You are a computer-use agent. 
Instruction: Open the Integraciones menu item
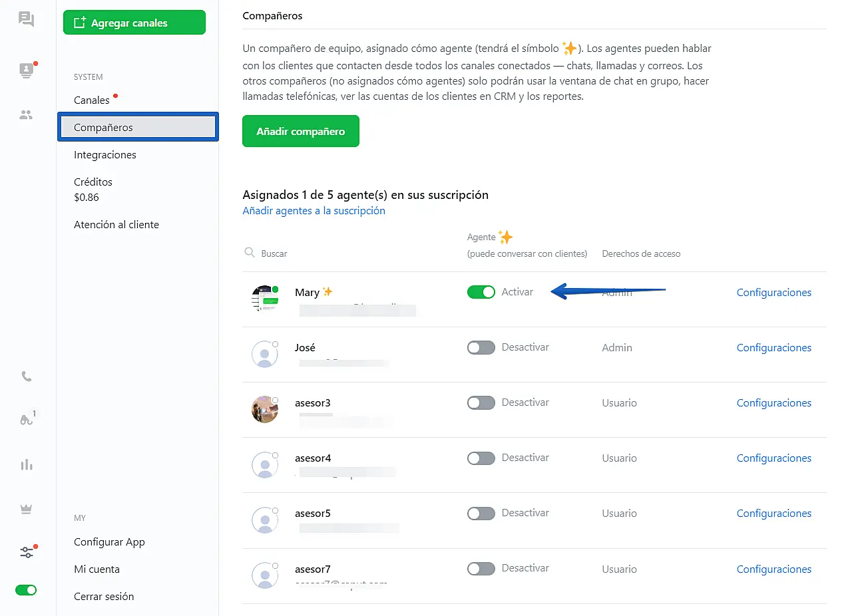click(105, 155)
